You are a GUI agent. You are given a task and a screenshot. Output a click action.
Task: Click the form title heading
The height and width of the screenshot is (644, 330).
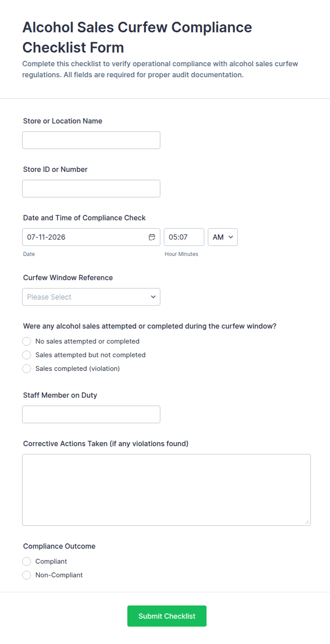click(137, 37)
